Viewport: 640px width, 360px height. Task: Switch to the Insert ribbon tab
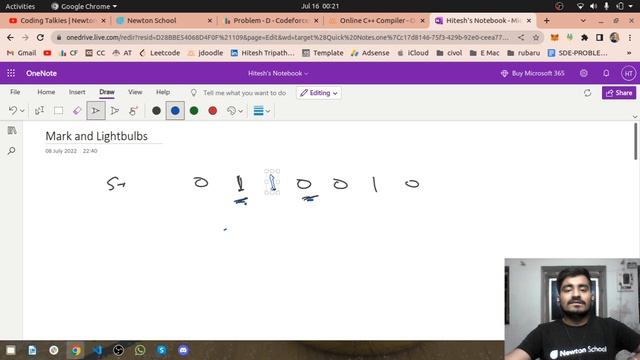tap(77, 92)
